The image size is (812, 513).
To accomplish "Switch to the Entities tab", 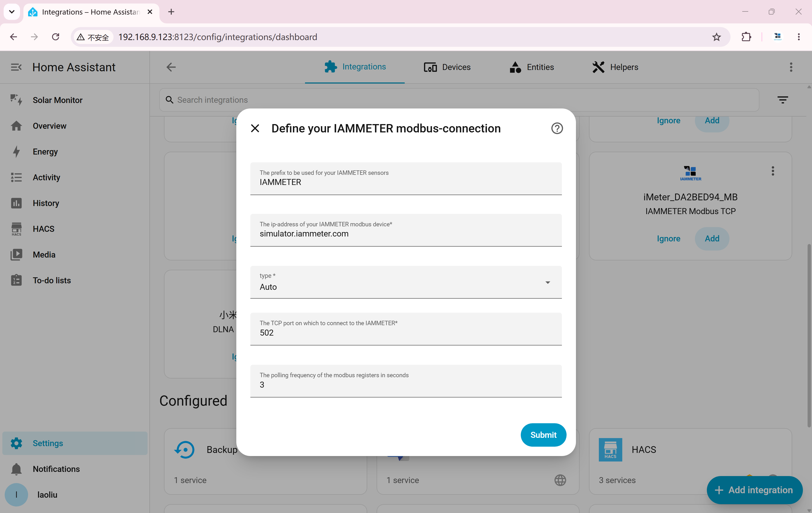I will click(x=532, y=67).
